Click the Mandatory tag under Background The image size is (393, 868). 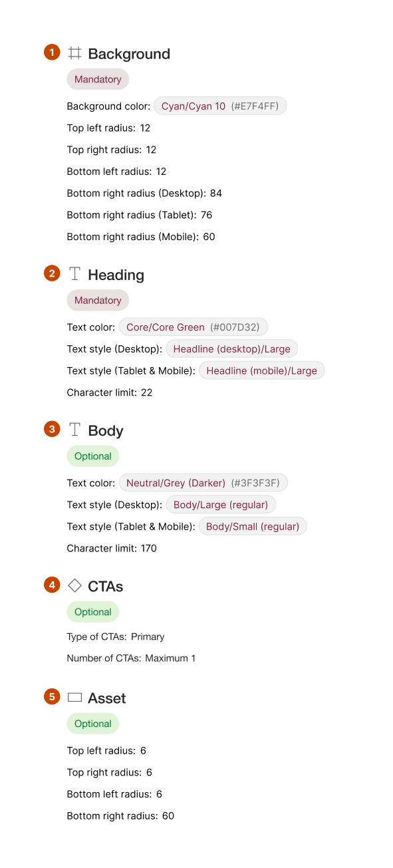(98, 79)
